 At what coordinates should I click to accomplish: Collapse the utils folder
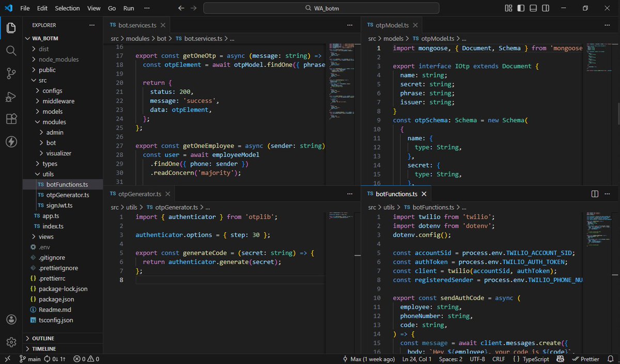63,174
